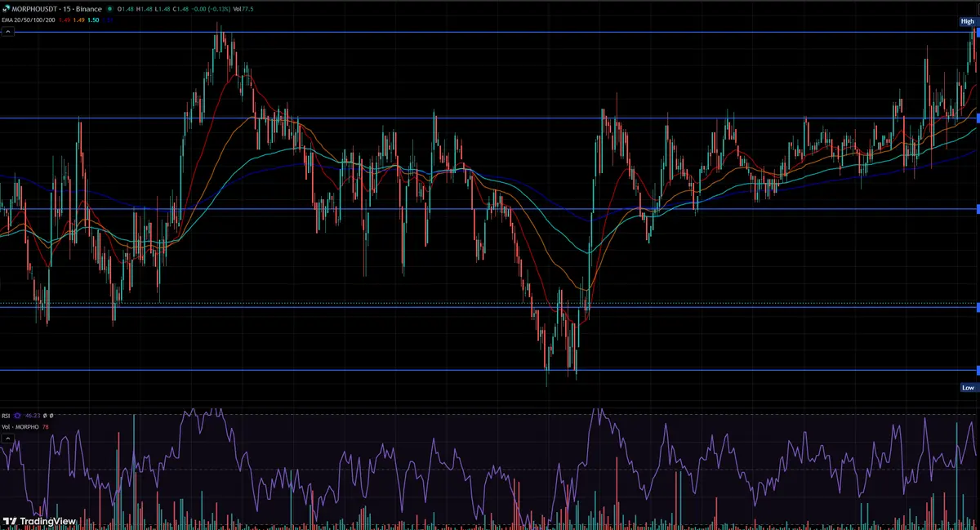The height and width of the screenshot is (530, 980).
Task: Click the green market status dot
Action: click(x=109, y=9)
